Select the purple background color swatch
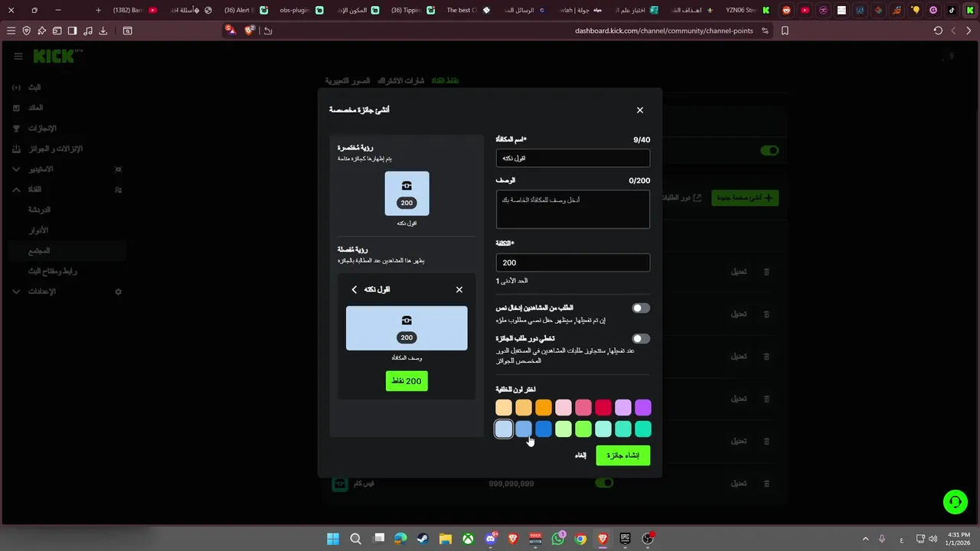Viewport: 980px width, 551px height. click(643, 407)
